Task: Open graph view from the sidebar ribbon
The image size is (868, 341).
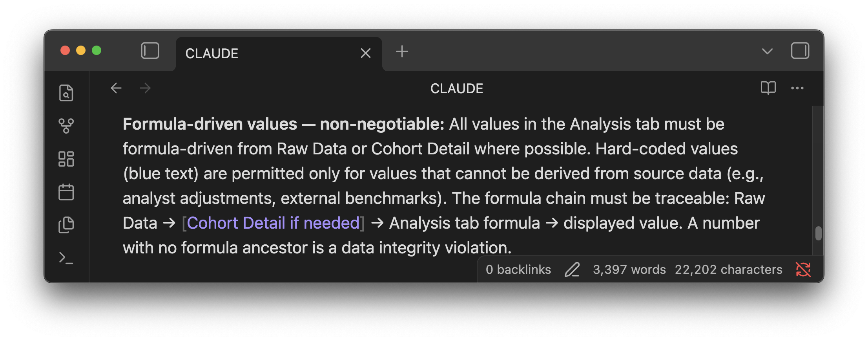Action: 66,126
